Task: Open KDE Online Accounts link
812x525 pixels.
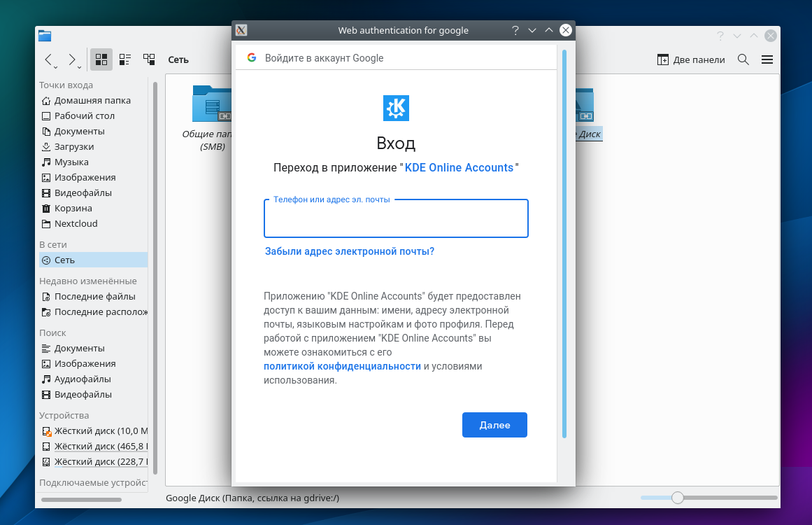Action: click(x=459, y=168)
